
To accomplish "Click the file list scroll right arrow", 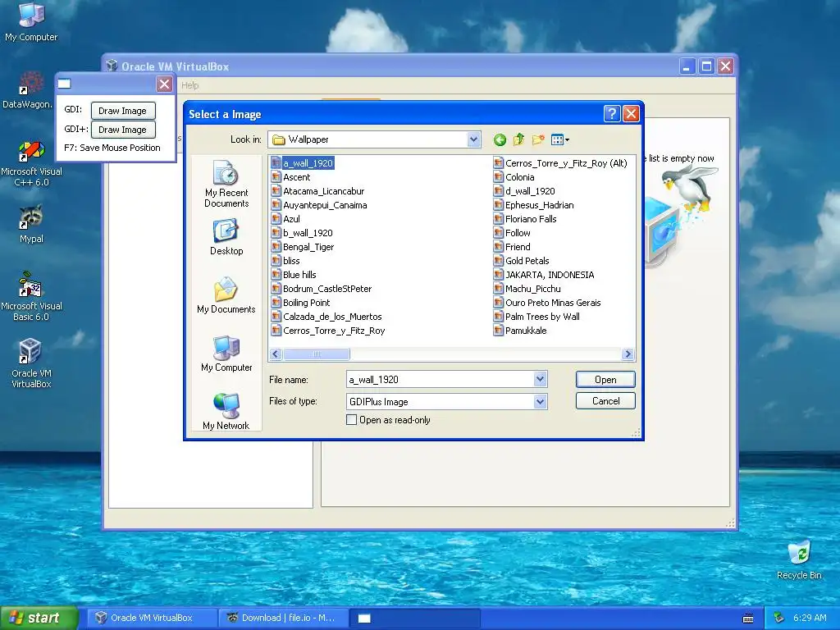I will tap(628, 354).
